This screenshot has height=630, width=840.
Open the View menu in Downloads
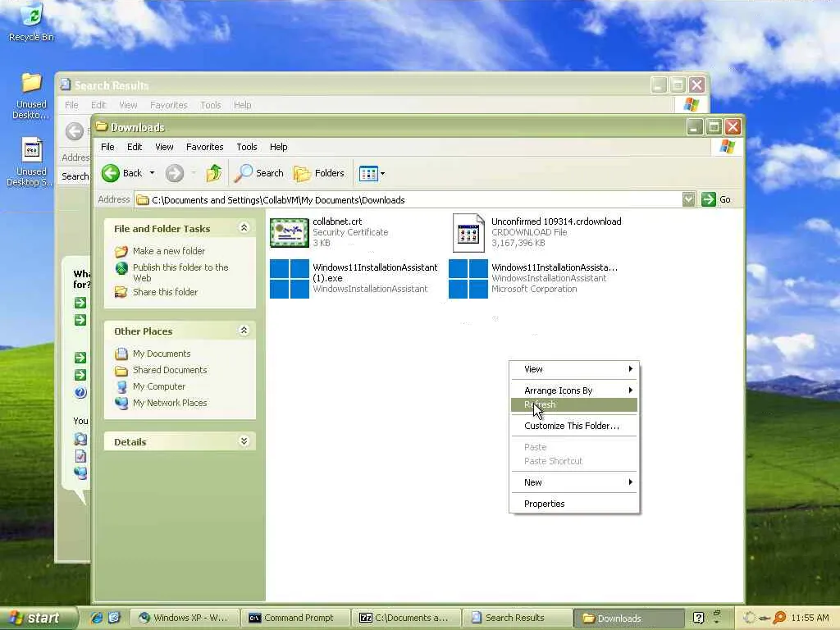click(x=164, y=147)
